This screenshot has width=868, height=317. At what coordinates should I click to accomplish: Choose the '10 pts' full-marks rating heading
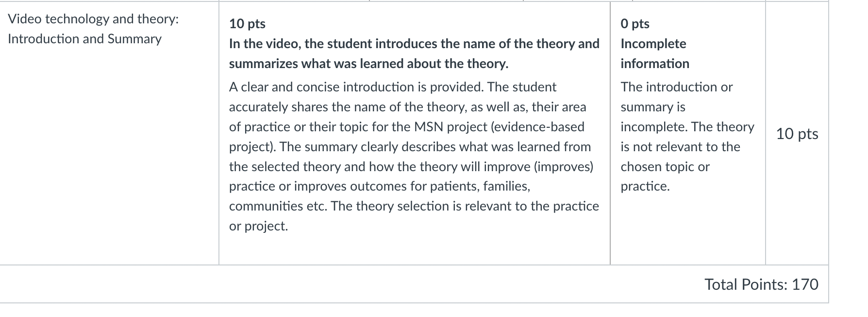pos(247,24)
